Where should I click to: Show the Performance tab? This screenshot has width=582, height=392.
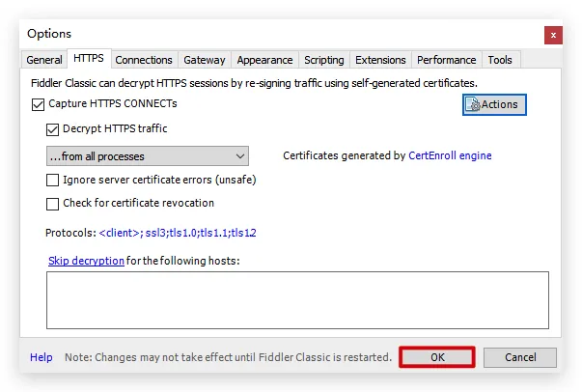[x=447, y=60]
